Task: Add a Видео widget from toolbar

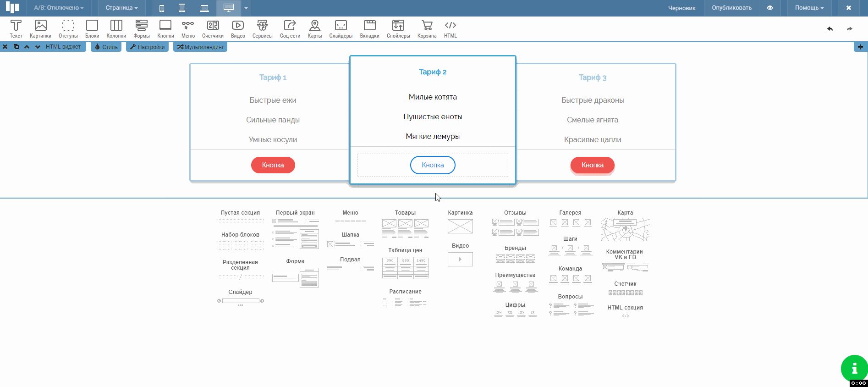Action: click(238, 29)
